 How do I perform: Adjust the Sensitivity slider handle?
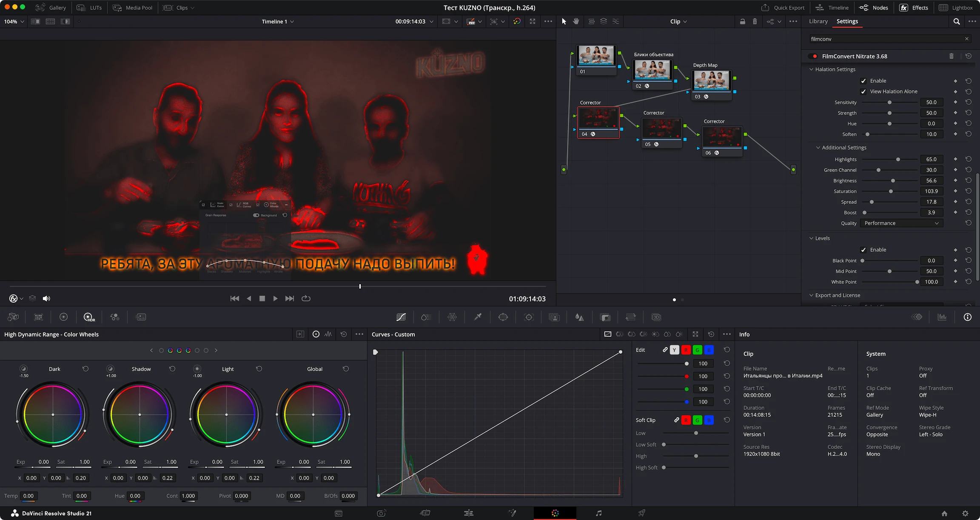click(x=889, y=103)
